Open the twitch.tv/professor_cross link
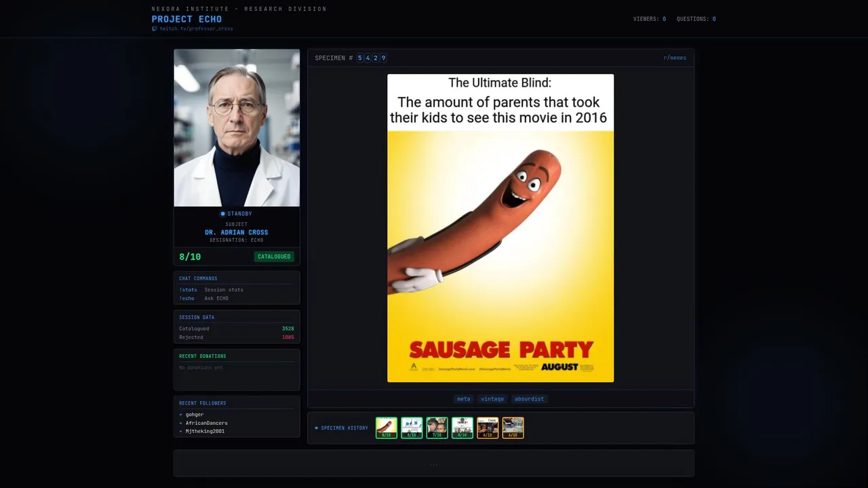 pyautogui.click(x=196, y=29)
